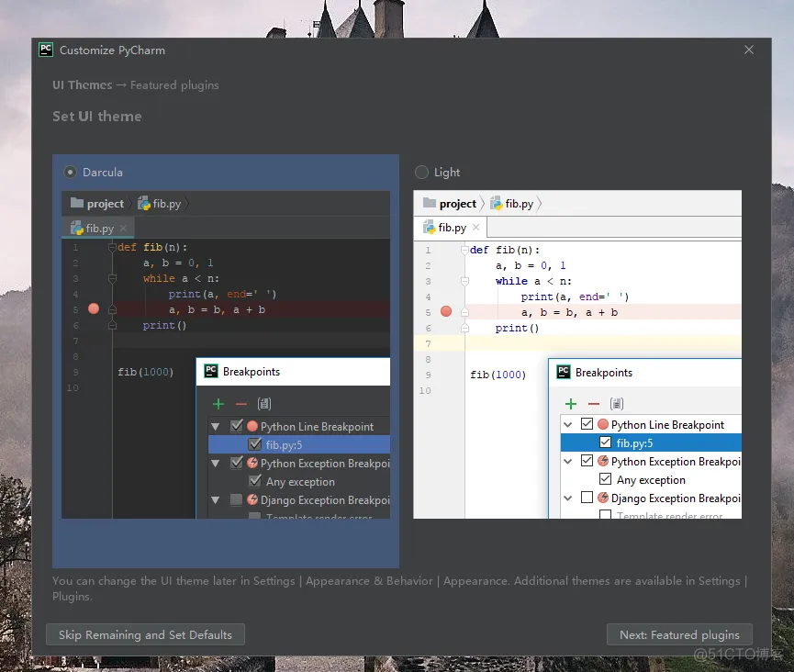The image size is (794, 672).
Task: Collapse Python Line Breakpoint in Darcula preview
Action: [215, 427]
